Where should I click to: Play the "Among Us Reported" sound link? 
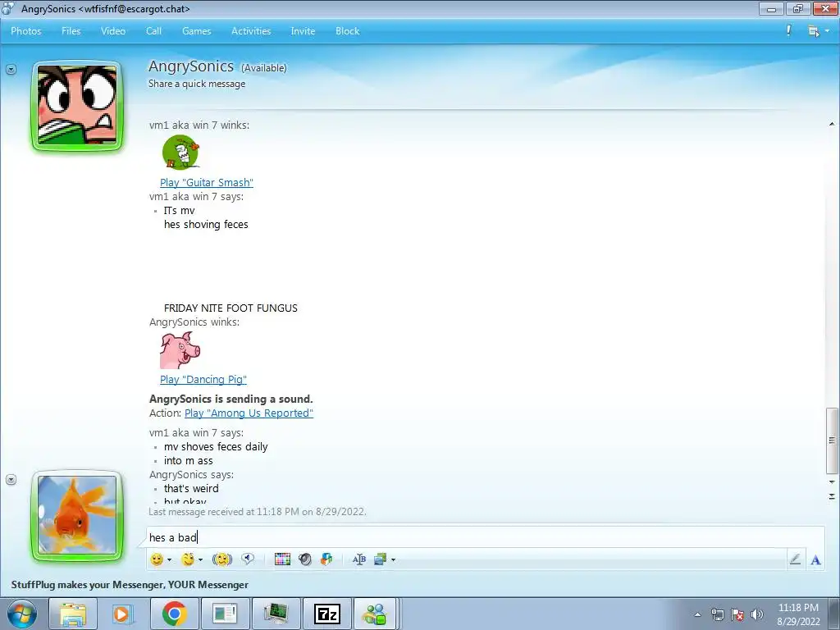point(249,413)
